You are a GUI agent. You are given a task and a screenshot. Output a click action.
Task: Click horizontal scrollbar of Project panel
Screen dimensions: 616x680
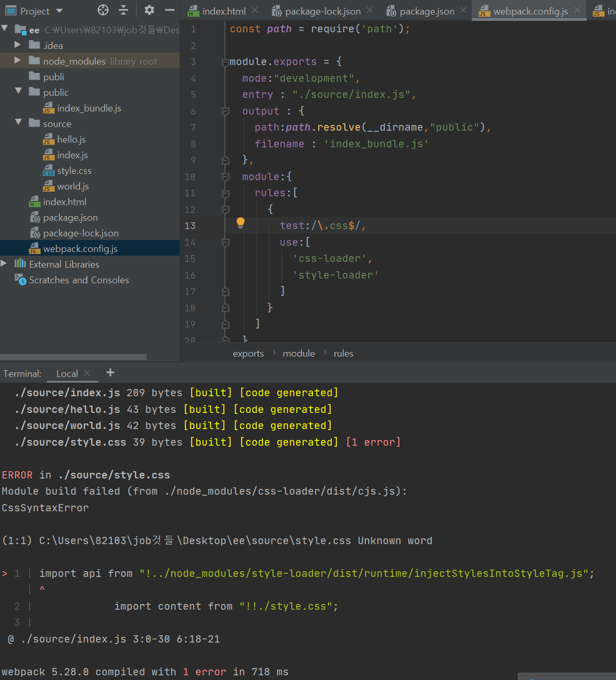pos(73,357)
